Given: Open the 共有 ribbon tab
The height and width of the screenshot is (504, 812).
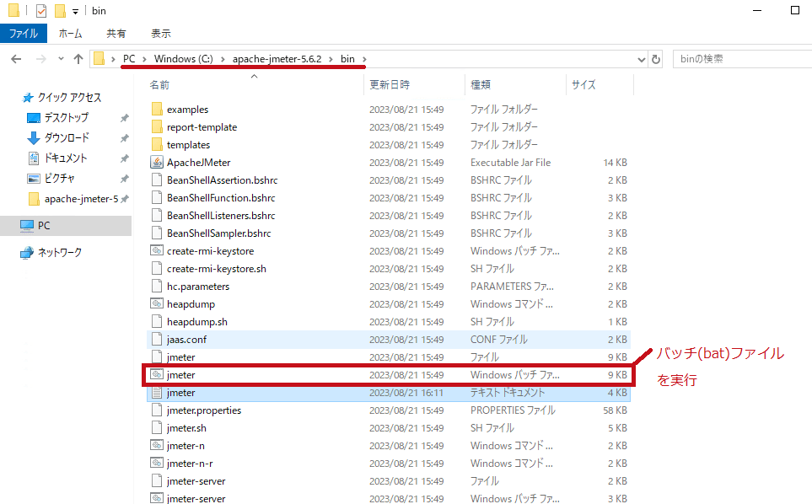Looking at the screenshot, I should point(116,34).
